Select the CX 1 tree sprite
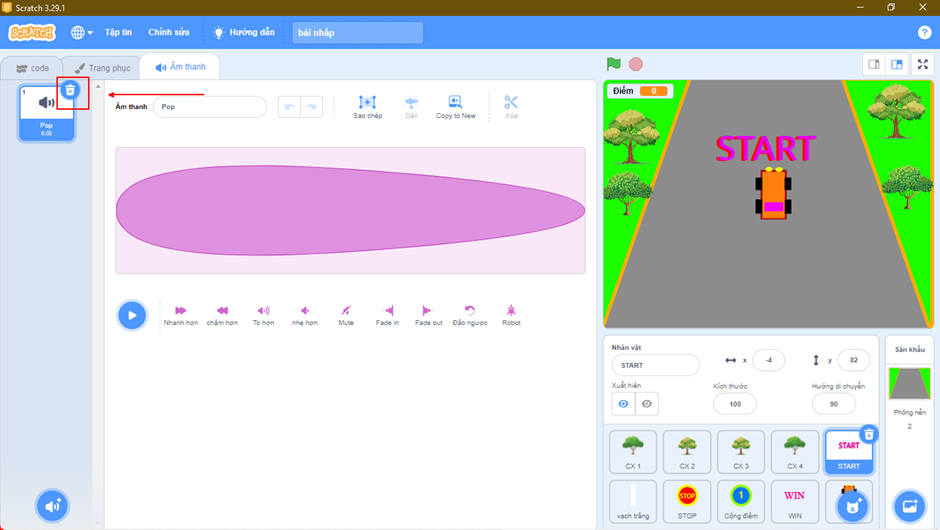The height and width of the screenshot is (530, 940). pyautogui.click(x=633, y=452)
